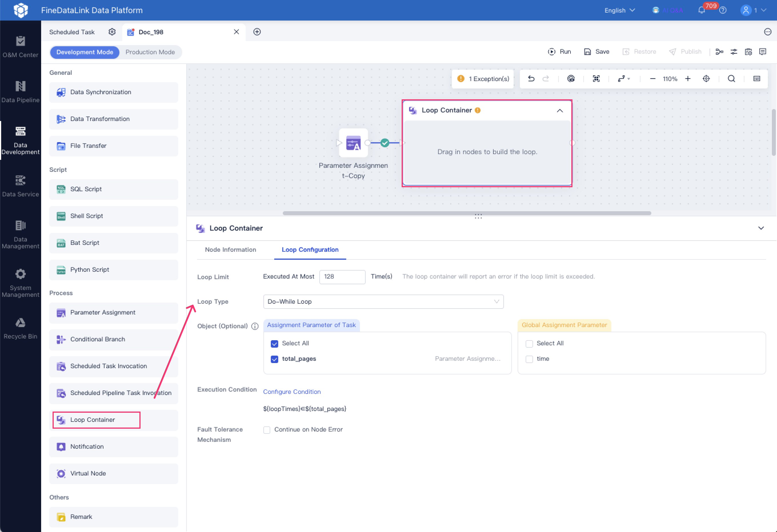Open the O&M Center sidebar section
Viewport: 777px width, 532px height.
(20, 47)
